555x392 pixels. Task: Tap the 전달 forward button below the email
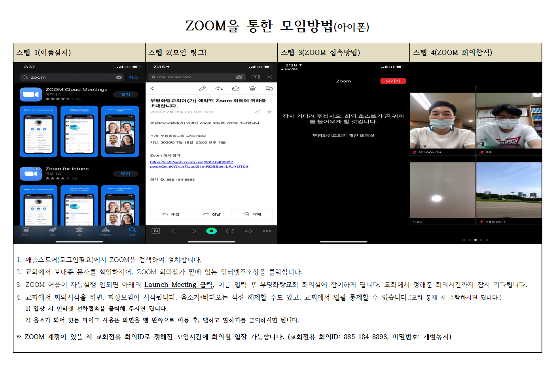[x=212, y=214]
